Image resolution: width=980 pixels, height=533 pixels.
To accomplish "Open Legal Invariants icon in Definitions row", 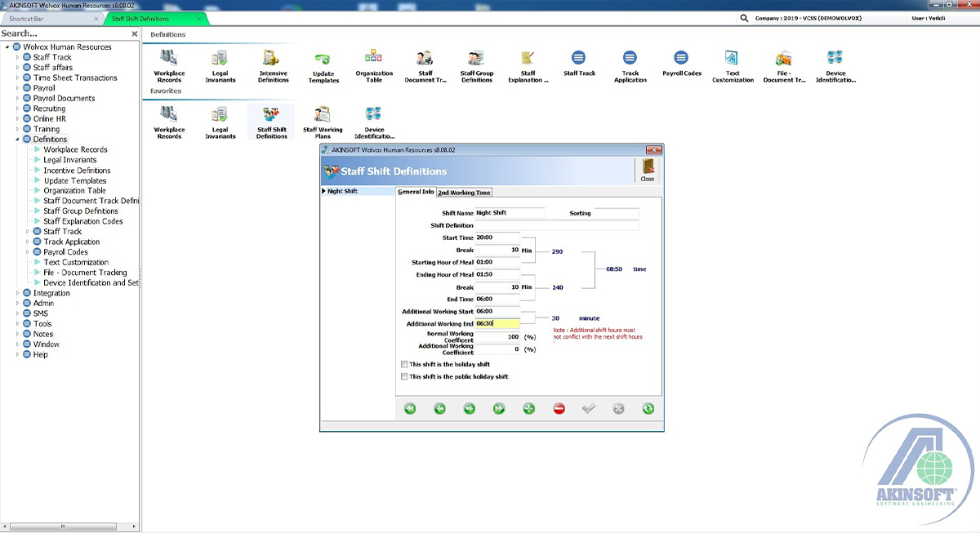I will tap(220, 65).
